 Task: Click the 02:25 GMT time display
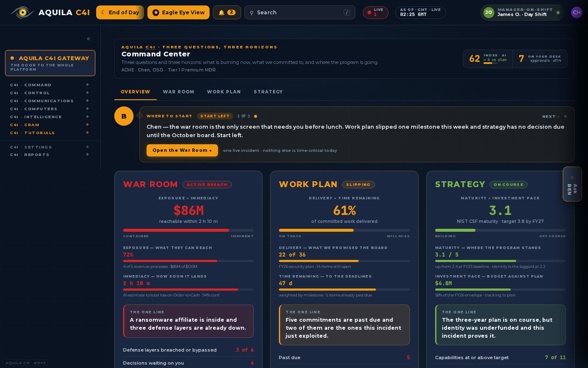(420, 13)
